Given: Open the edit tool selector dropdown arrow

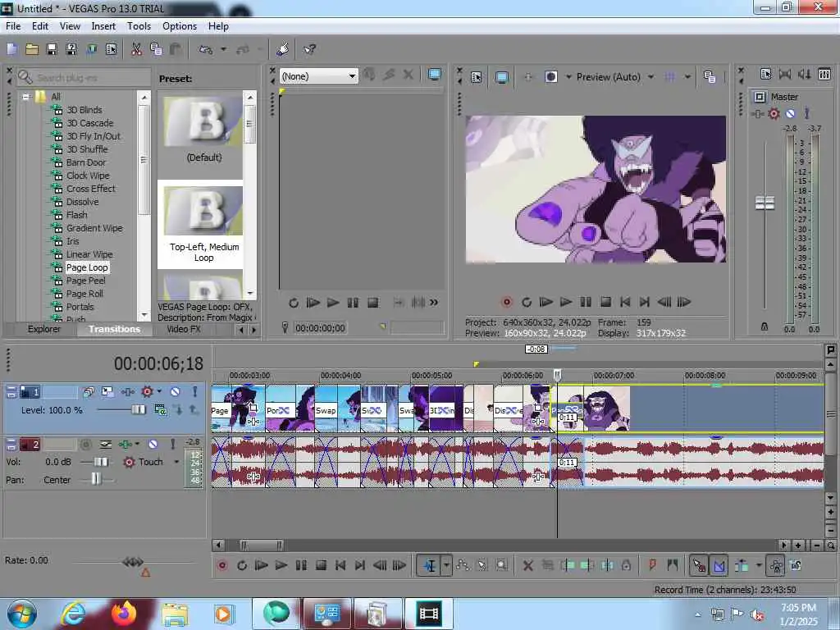Looking at the screenshot, I should (446, 565).
